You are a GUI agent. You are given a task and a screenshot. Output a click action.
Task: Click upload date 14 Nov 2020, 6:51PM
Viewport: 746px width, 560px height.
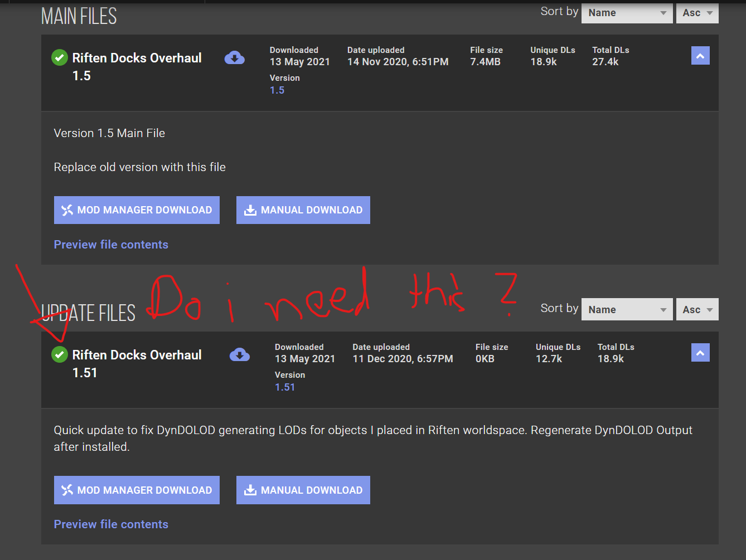coord(398,62)
